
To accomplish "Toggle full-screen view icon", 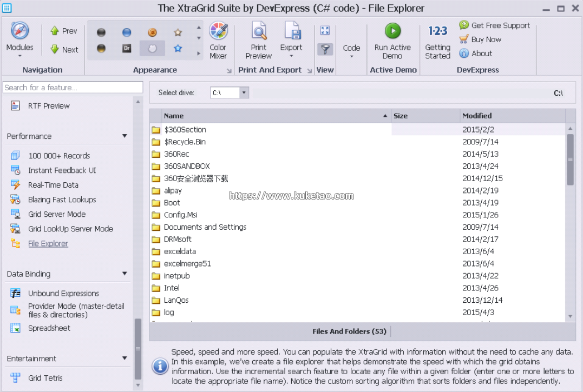I will coord(325,30).
